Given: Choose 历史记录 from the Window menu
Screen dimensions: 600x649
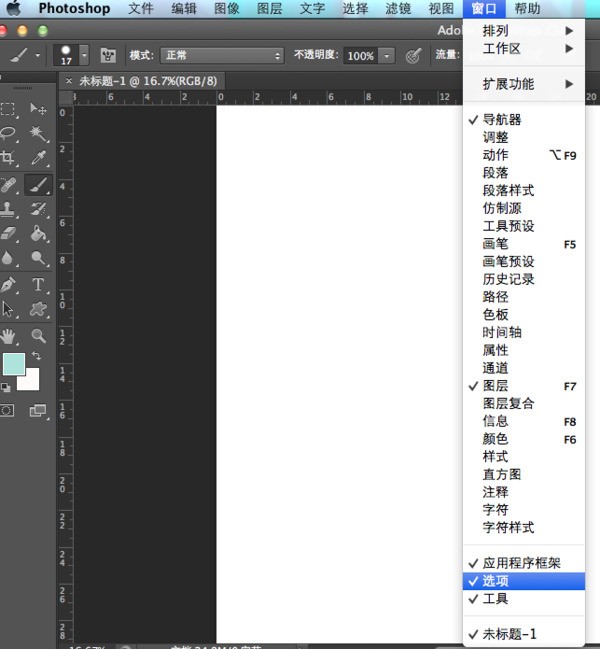Looking at the screenshot, I should click(508, 280).
